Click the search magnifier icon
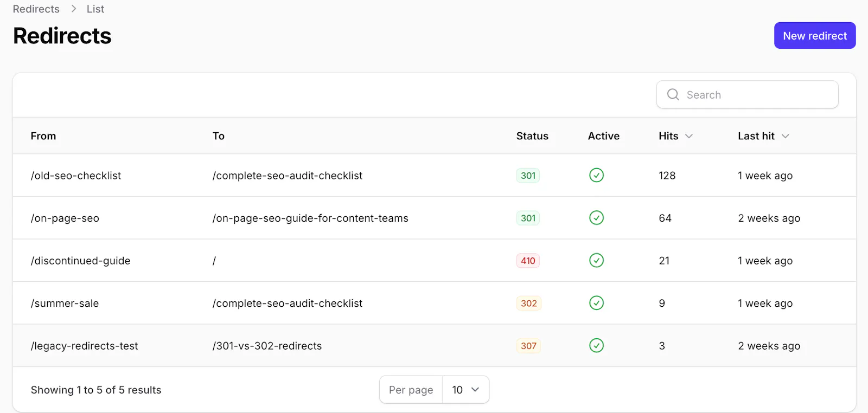Image resolution: width=868 pixels, height=413 pixels. coord(673,94)
